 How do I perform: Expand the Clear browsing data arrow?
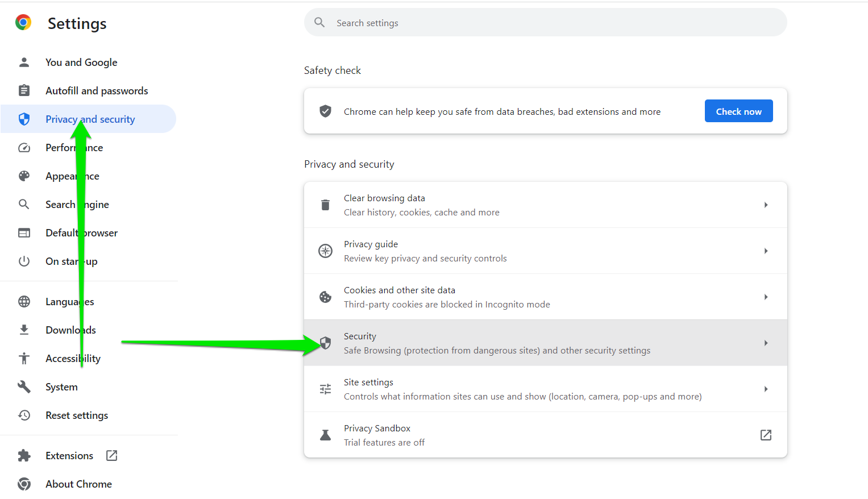[x=766, y=205]
